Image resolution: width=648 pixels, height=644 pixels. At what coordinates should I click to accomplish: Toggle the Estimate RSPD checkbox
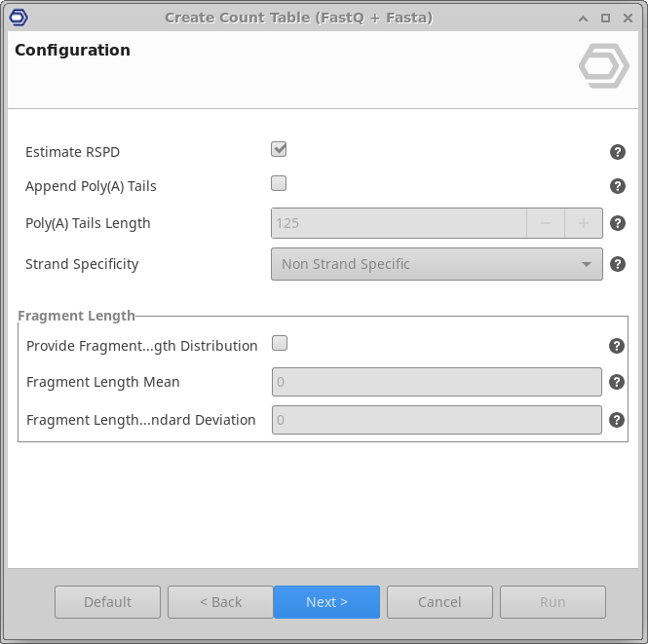click(x=279, y=150)
